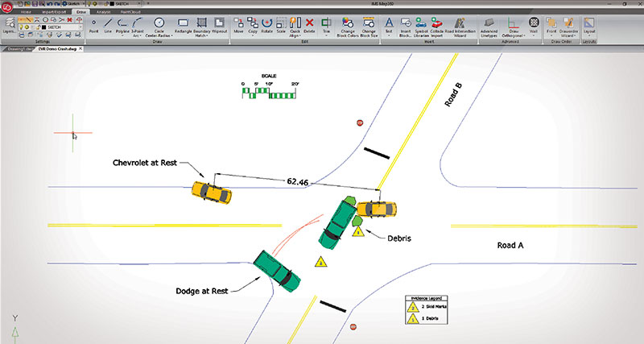Select the Point draw tool
This screenshot has width=644, height=344.
(x=96, y=25)
